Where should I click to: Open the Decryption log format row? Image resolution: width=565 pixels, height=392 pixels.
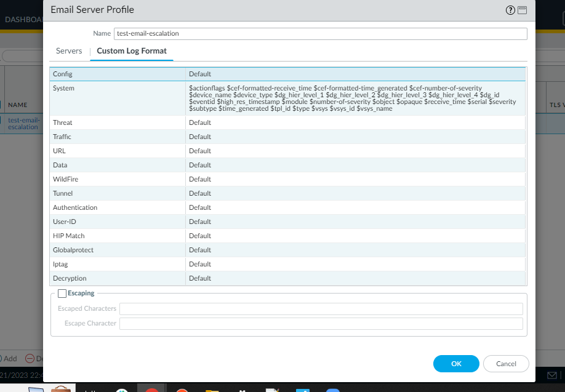(287, 279)
